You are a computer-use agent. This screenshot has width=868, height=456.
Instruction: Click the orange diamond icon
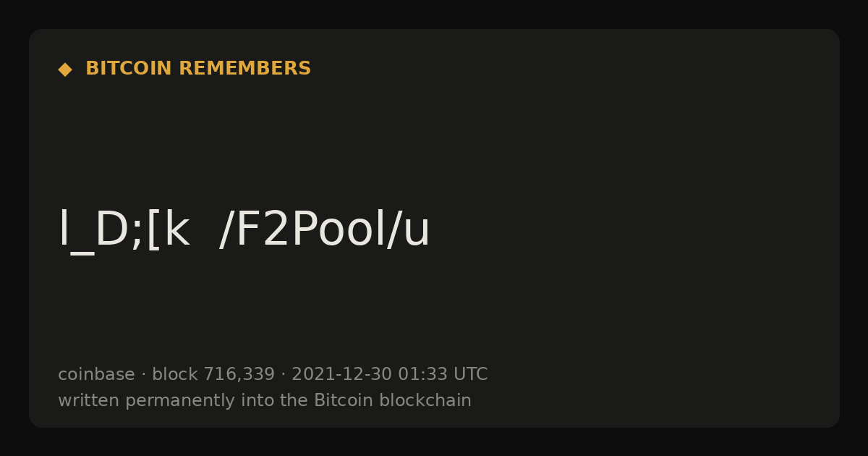coord(65,69)
